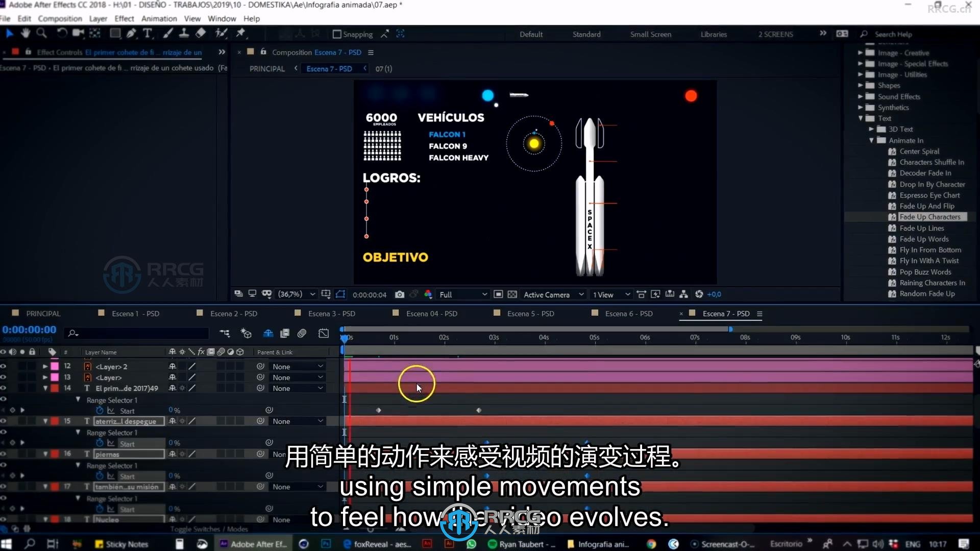Select the Selection arrow tool
Viewport: 980px width, 551px height.
[x=9, y=34]
